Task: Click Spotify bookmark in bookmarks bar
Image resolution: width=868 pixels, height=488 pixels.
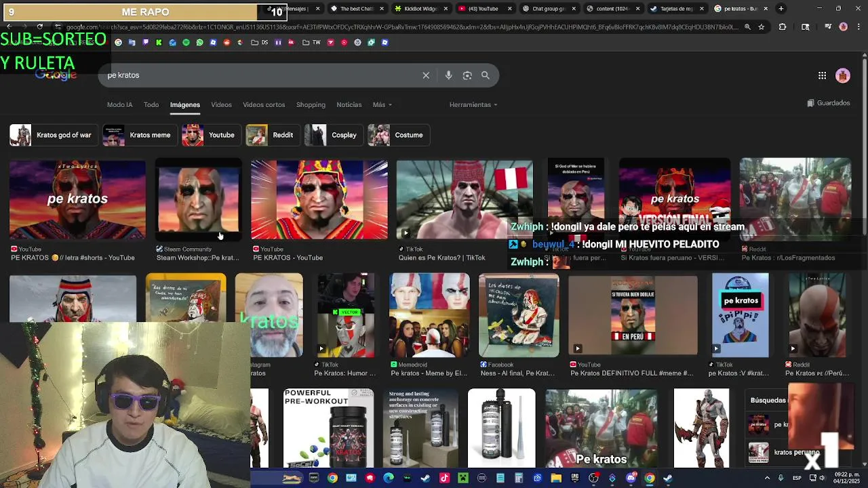Action: click(x=186, y=42)
